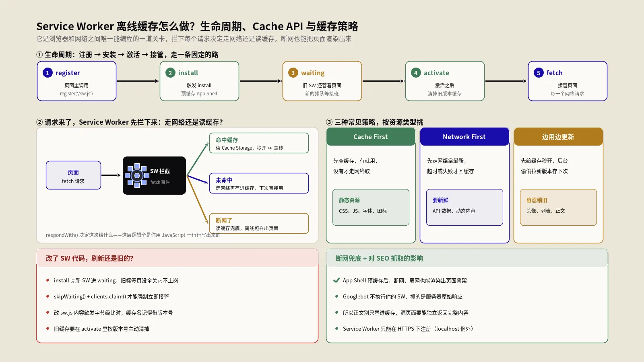Click the number 4 badge beside activate
Viewport: 644px width, 362px height.
416,73
